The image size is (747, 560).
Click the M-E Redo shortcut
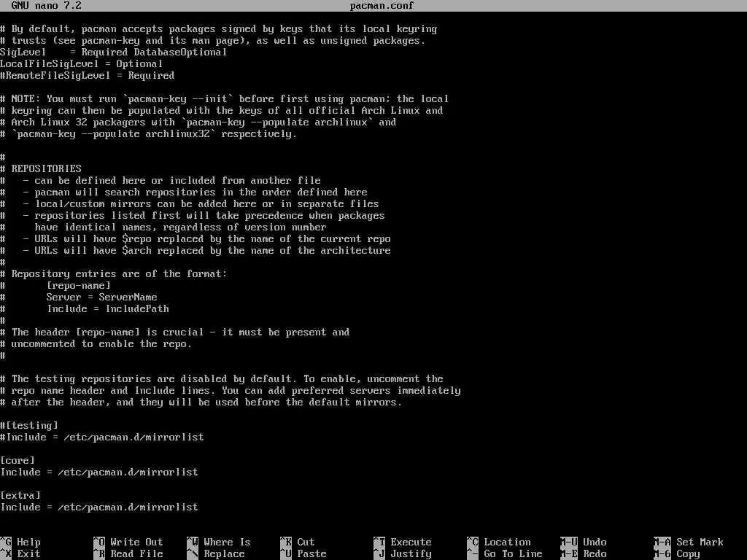584,554
